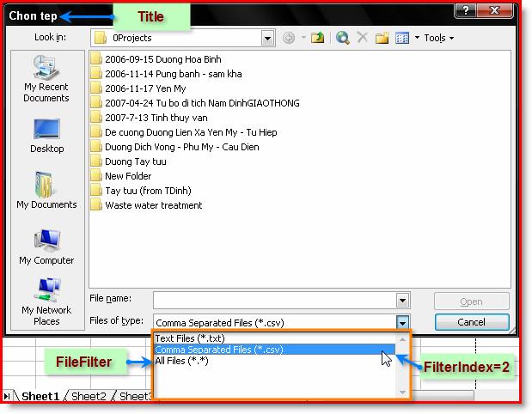Collapse the Files of type dropdown arrow
The image size is (532, 414).
(402, 322)
